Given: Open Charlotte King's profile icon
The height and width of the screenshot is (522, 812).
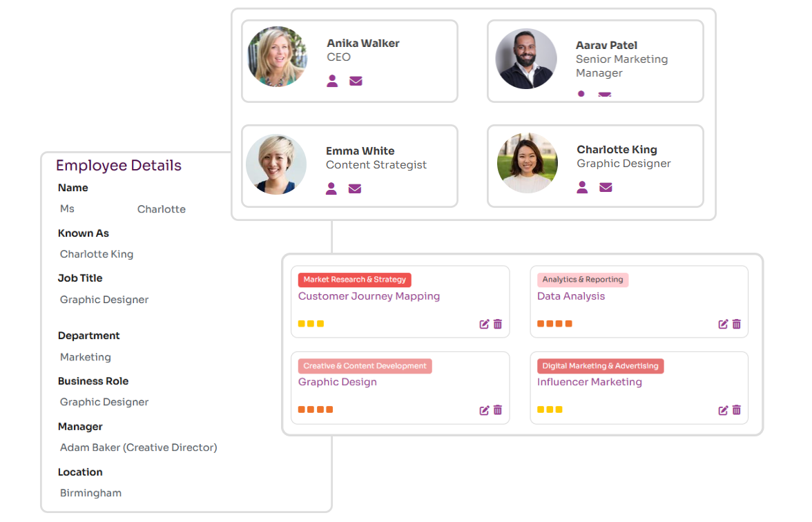Looking at the screenshot, I should pyautogui.click(x=582, y=187).
